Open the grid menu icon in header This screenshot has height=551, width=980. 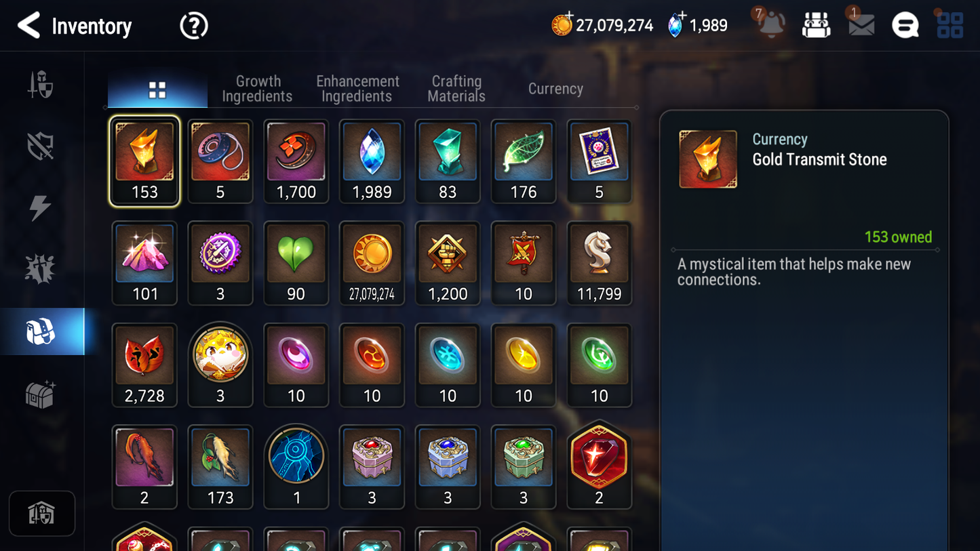[x=950, y=25]
